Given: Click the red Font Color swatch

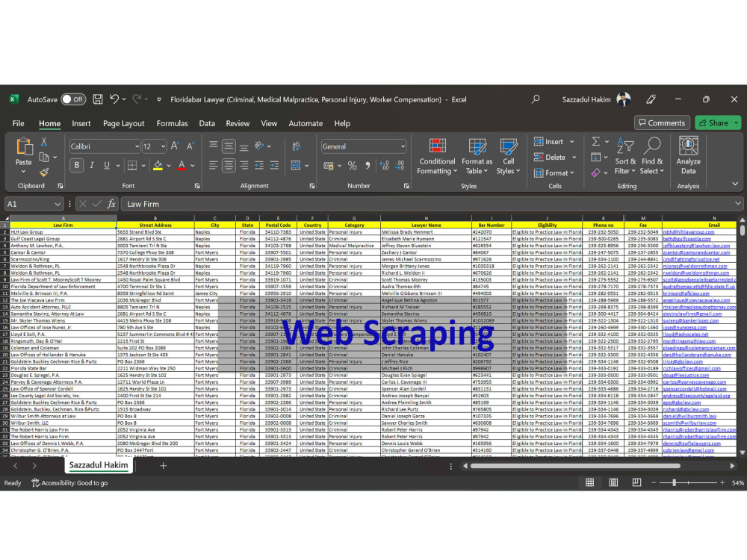Looking at the screenshot, I should point(182,165).
